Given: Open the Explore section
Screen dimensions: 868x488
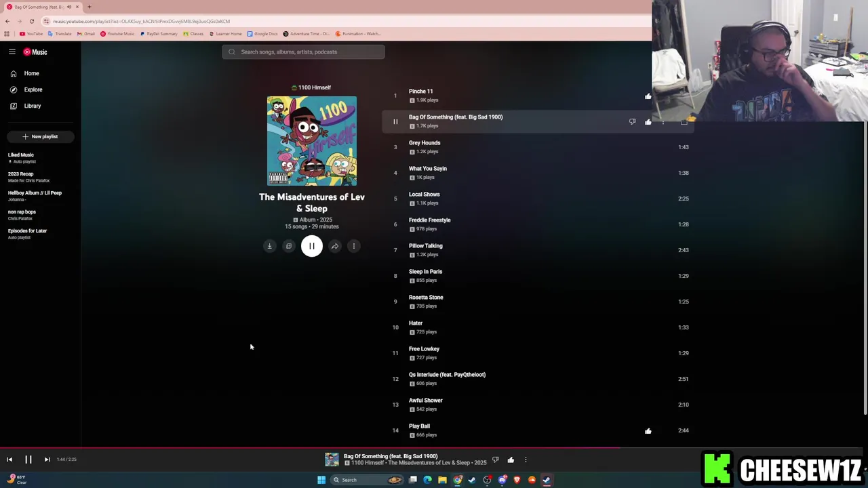Looking at the screenshot, I should pyautogui.click(x=33, y=89).
